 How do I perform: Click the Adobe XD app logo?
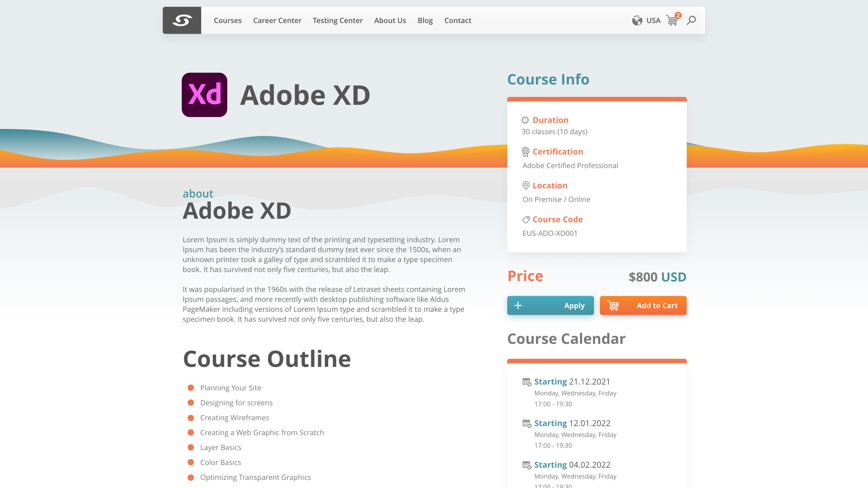tap(205, 95)
